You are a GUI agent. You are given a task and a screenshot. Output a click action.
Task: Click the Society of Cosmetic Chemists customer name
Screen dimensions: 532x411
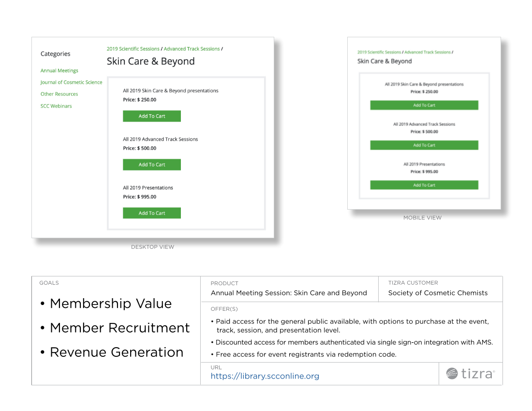[x=438, y=293]
